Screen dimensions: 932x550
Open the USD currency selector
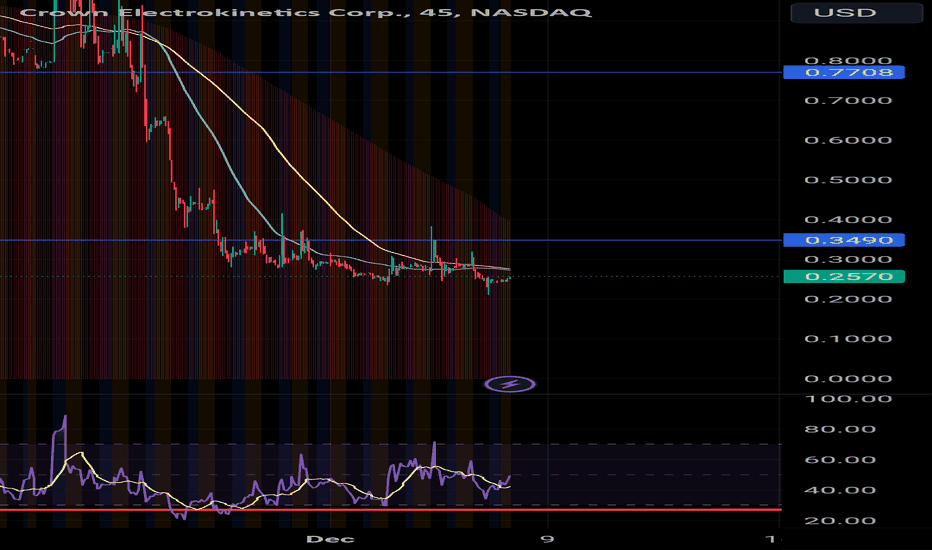tap(857, 12)
